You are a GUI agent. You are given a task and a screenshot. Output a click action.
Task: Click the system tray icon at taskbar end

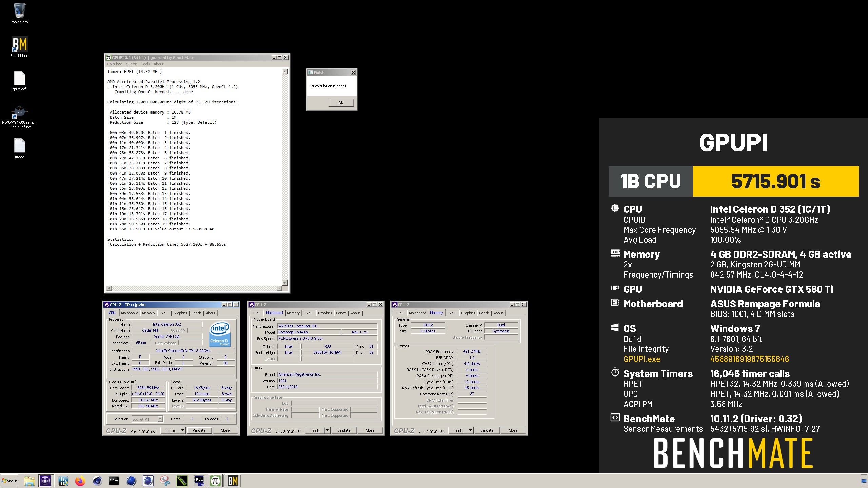click(863, 481)
